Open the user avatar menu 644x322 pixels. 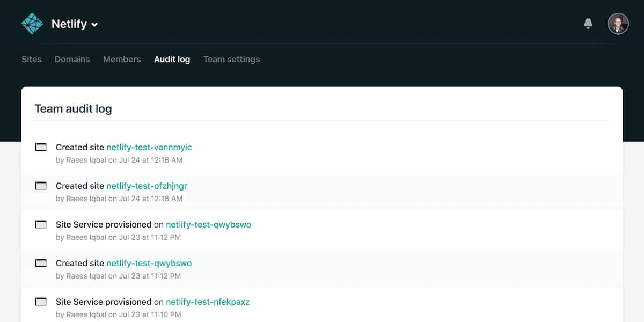coord(618,24)
